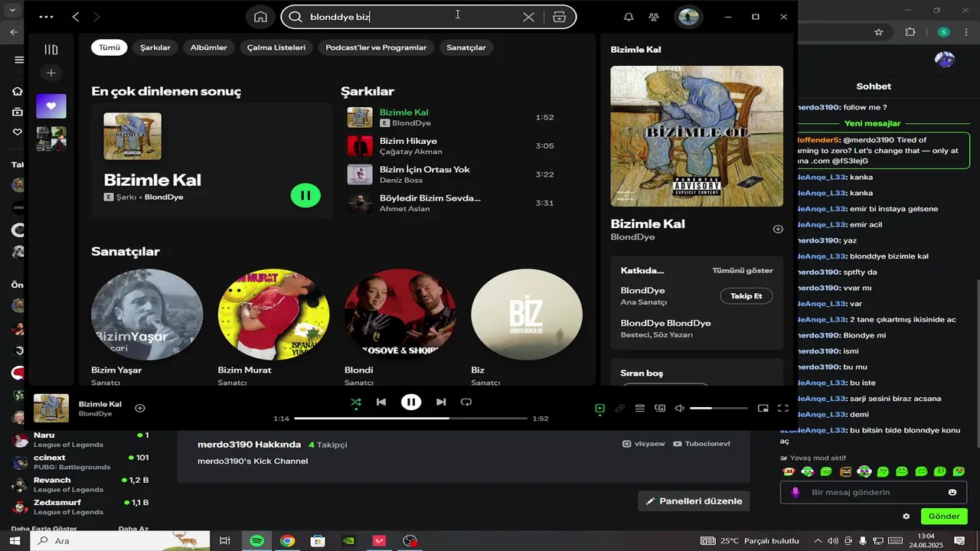The image size is (980, 551).
Task: Open the Spotify three-dots menu
Action: [x=46, y=17]
